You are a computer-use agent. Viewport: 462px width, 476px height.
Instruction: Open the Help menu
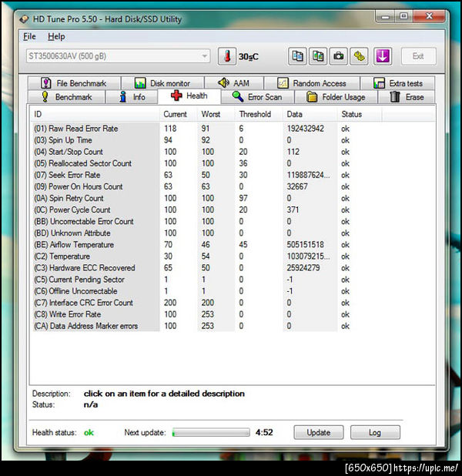[56, 37]
